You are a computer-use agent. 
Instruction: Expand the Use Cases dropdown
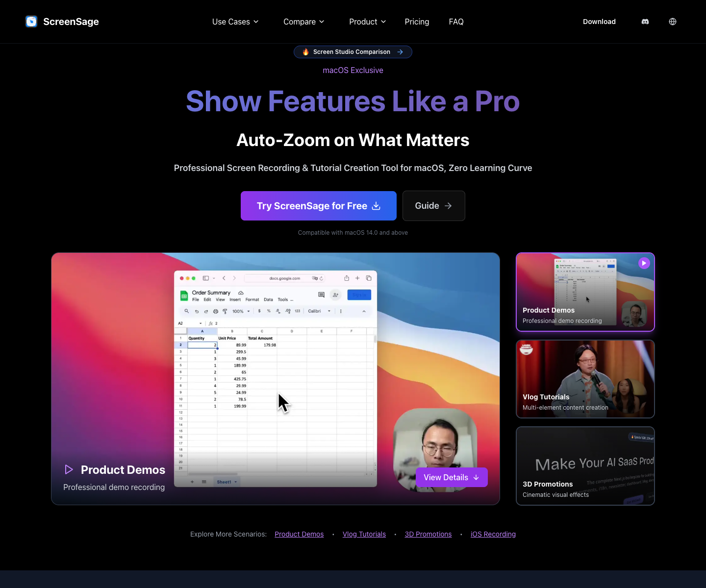235,22
